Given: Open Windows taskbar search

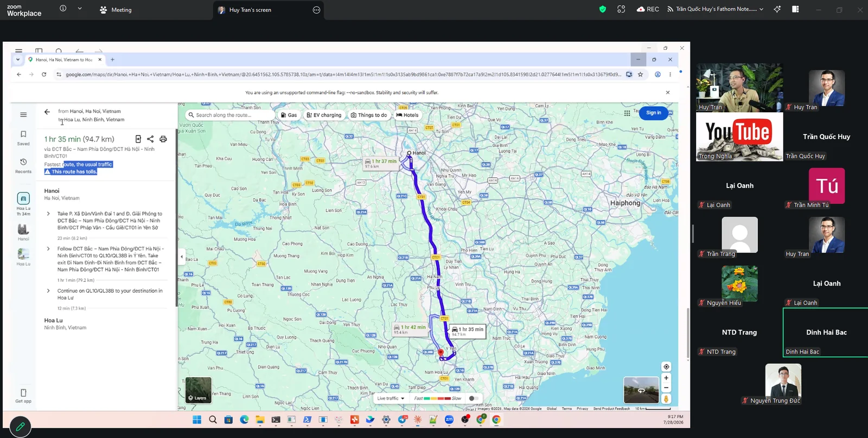Looking at the screenshot, I should [213, 420].
